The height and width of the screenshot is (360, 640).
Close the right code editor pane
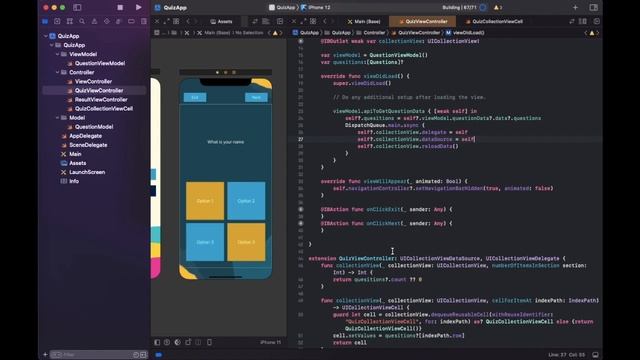coord(293,21)
